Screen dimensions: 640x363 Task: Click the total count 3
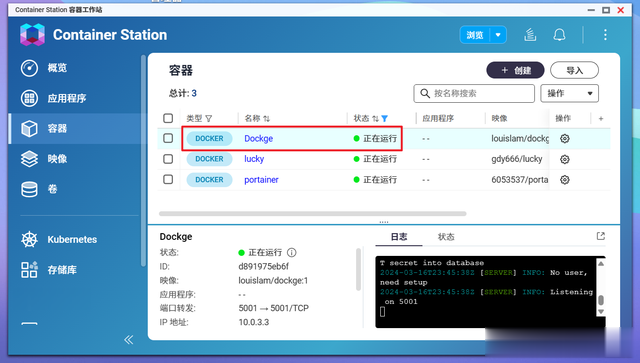click(194, 93)
